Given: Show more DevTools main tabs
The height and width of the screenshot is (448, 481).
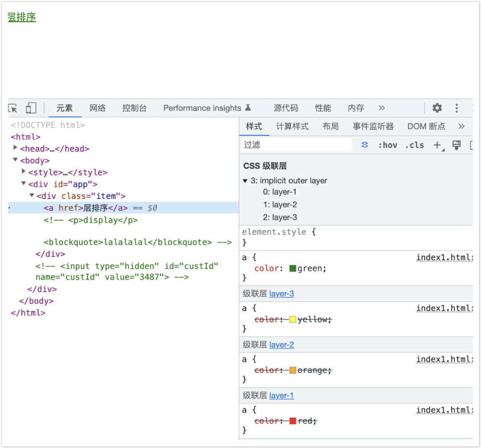Looking at the screenshot, I should point(382,108).
